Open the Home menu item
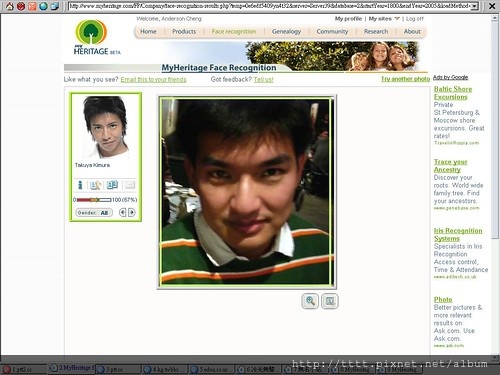The width and height of the screenshot is (500, 375). 148,31
